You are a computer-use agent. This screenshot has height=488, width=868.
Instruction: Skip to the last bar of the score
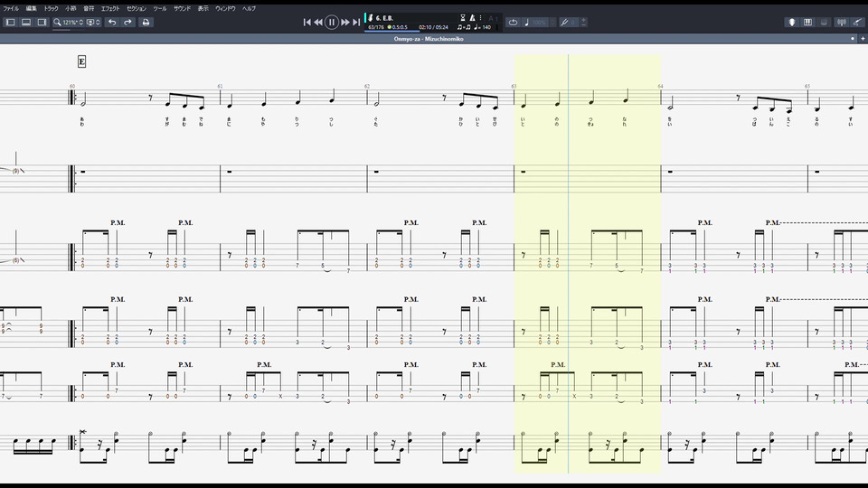[356, 22]
